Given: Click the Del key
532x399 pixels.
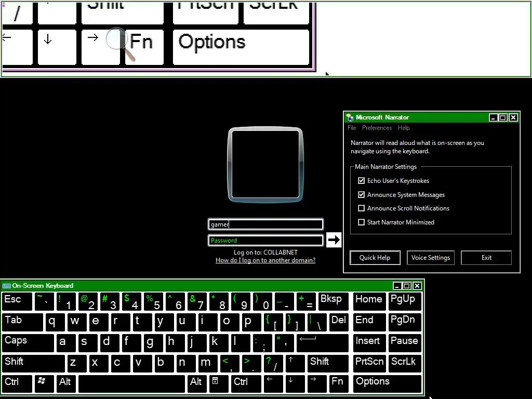Looking at the screenshot, I should [339, 322].
